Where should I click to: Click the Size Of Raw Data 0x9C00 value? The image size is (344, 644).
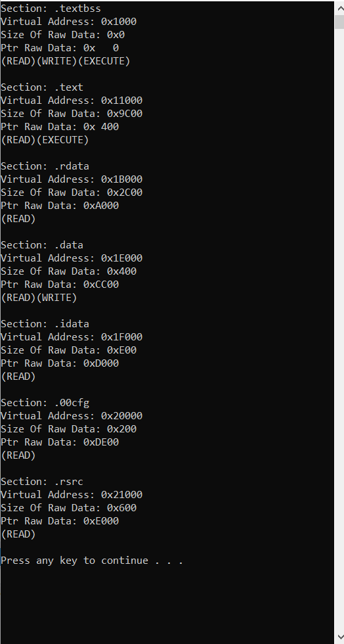[125, 113]
